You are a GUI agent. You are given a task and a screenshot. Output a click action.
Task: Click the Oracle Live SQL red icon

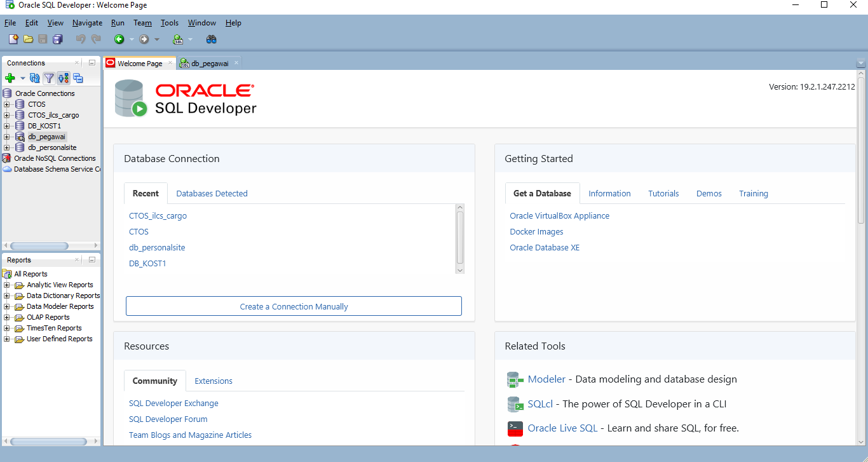pos(515,428)
